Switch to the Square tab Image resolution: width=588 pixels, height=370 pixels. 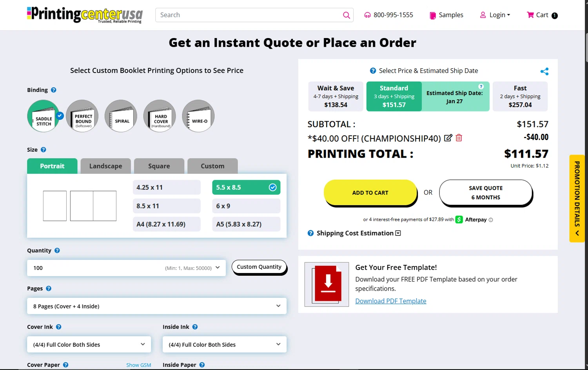159,166
